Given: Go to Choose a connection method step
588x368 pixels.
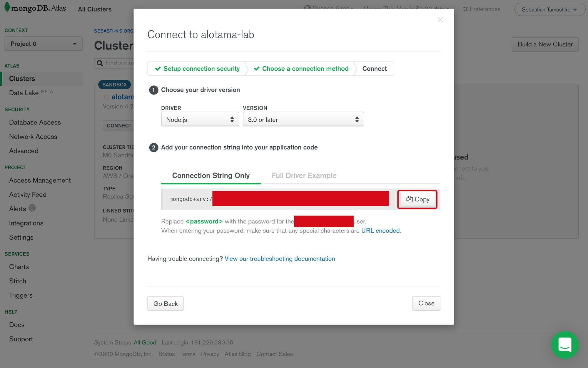Looking at the screenshot, I should coord(301,69).
